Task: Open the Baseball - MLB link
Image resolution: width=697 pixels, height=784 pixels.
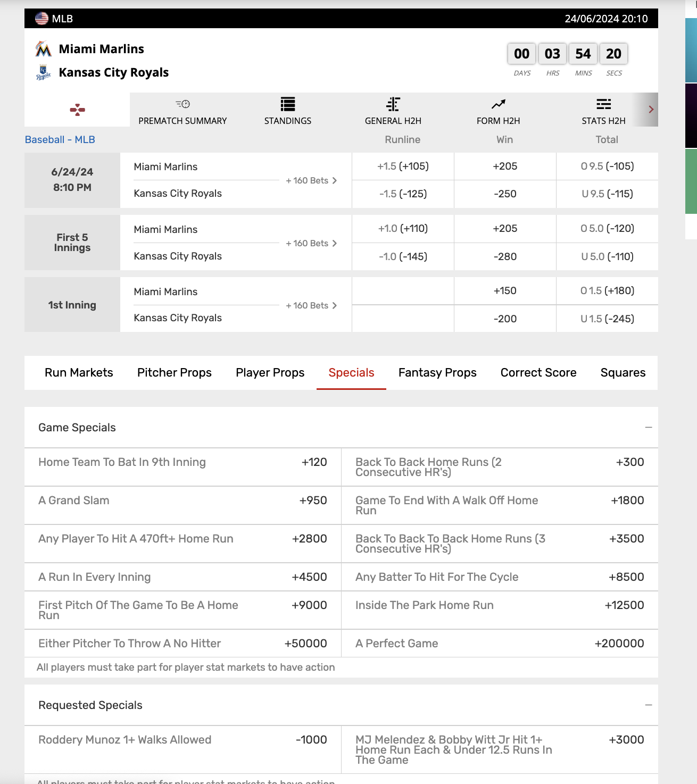Action: (x=60, y=140)
